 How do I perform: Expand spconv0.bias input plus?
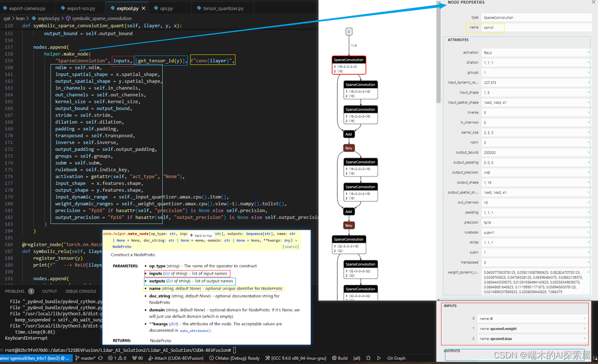[584, 338]
